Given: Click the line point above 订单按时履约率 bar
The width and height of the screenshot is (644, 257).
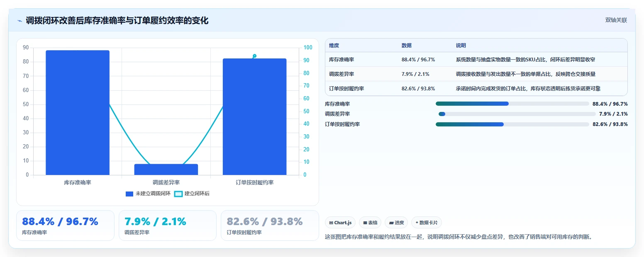Looking at the screenshot, I should [x=254, y=56].
